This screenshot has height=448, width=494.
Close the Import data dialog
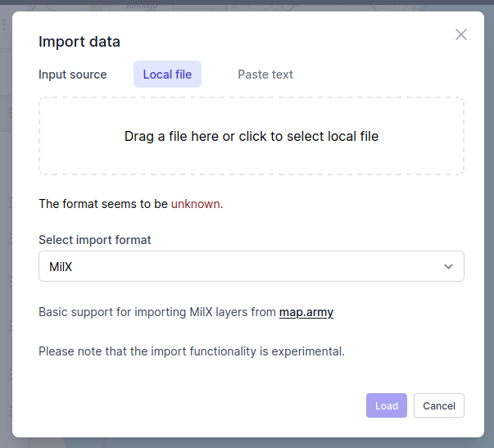click(461, 34)
